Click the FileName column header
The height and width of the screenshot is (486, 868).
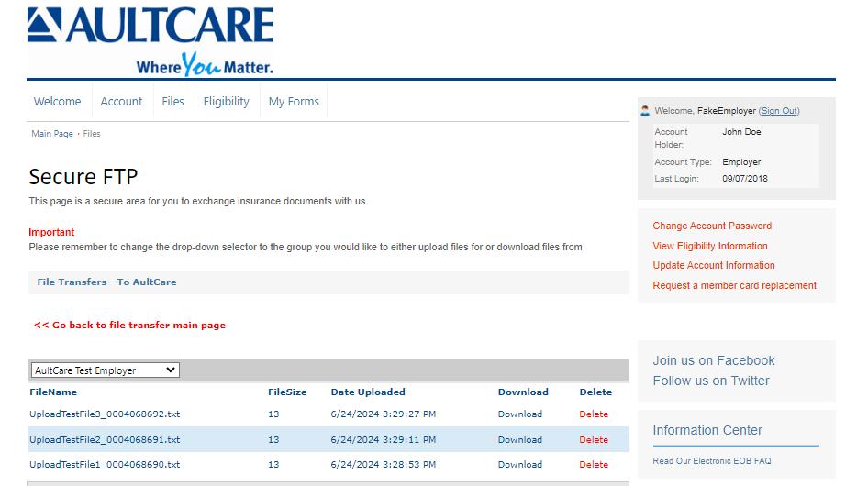(x=53, y=392)
